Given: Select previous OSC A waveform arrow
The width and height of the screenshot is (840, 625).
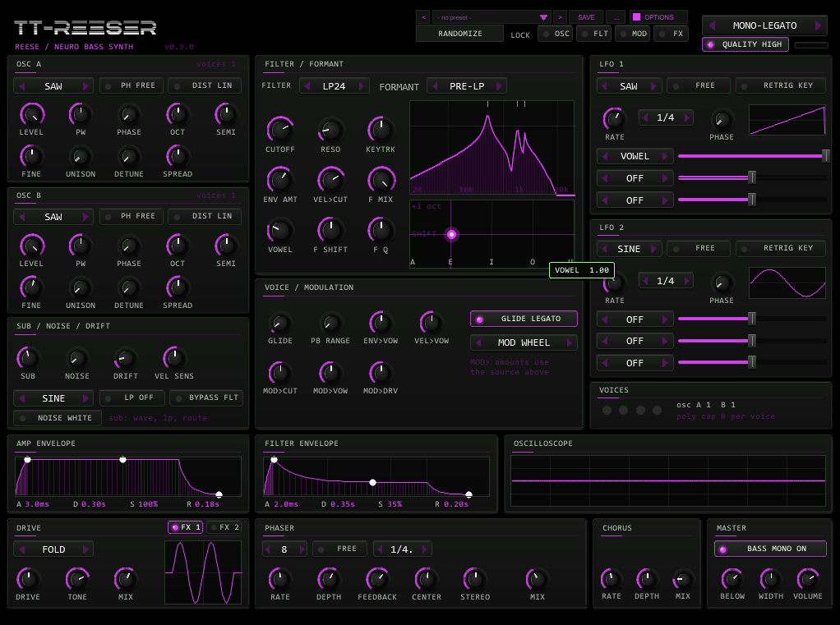Looking at the screenshot, I should pos(22,85).
